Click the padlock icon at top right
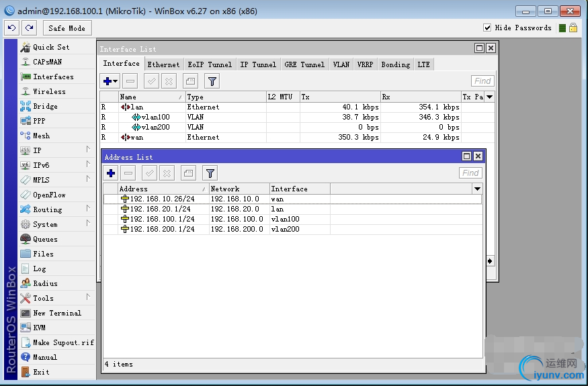The image size is (588, 386). 573,28
